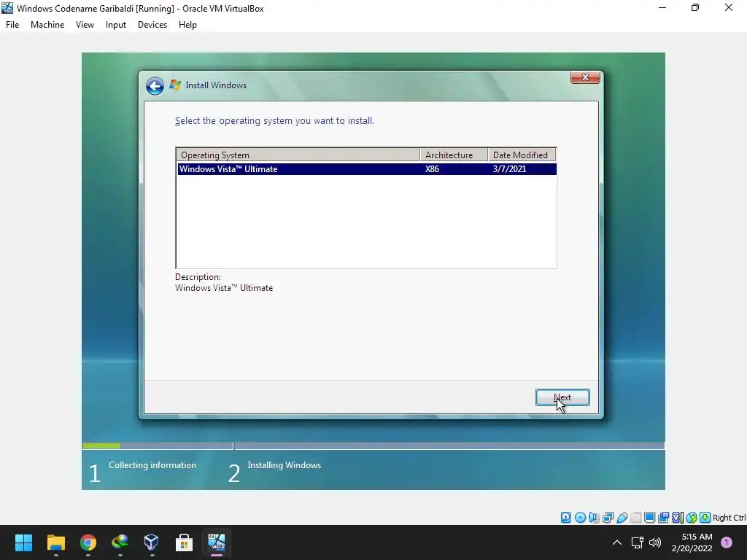Screen dimensions: 747x560
Task: Click the display status icon
Action: pos(649,517)
